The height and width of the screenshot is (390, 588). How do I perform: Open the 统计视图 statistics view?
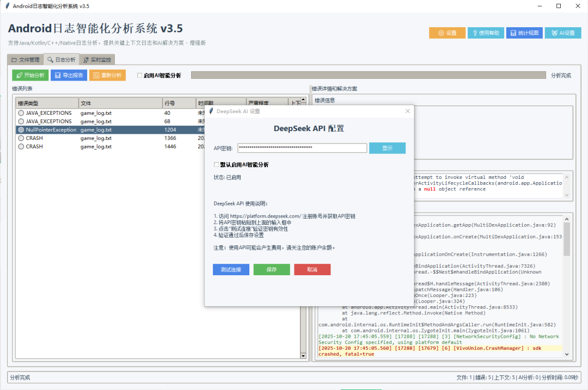coord(524,33)
